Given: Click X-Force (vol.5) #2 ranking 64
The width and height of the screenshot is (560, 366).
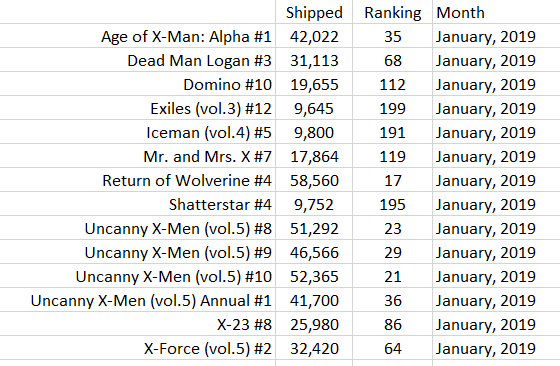Looking at the screenshot, I should [x=392, y=348].
